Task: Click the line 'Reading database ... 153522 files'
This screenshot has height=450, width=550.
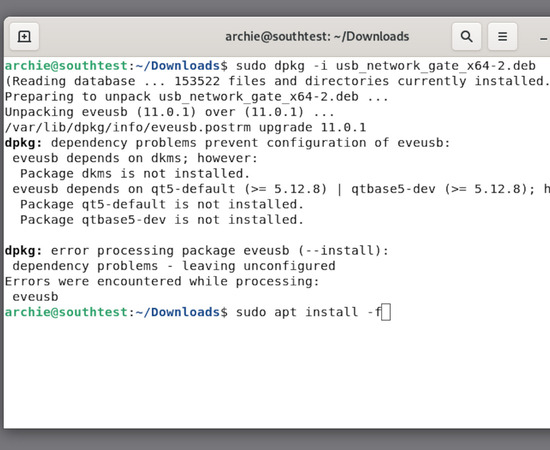Action: [x=277, y=81]
